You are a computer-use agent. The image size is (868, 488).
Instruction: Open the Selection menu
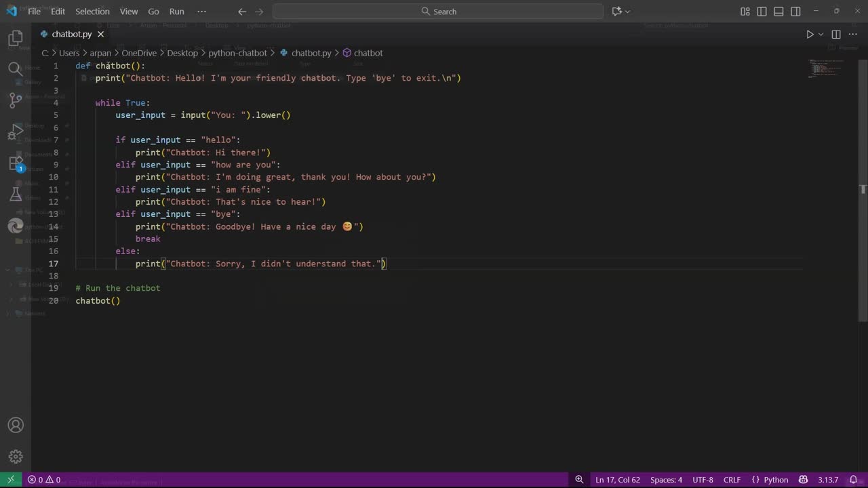coord(92,12)
